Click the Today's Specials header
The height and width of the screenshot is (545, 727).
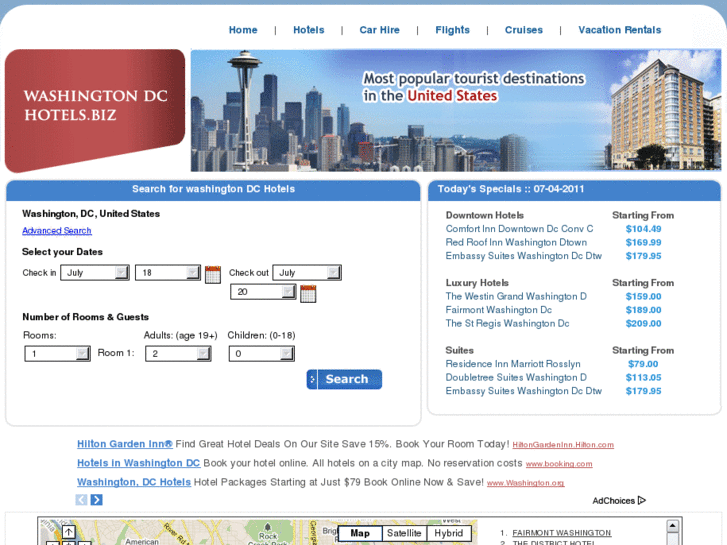[x=574, y=190]
